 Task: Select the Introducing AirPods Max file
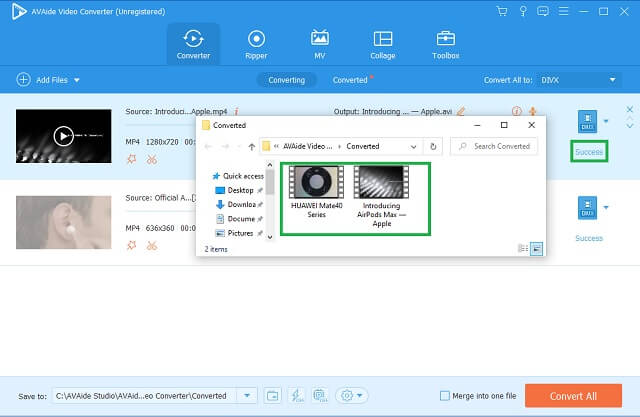382,197
